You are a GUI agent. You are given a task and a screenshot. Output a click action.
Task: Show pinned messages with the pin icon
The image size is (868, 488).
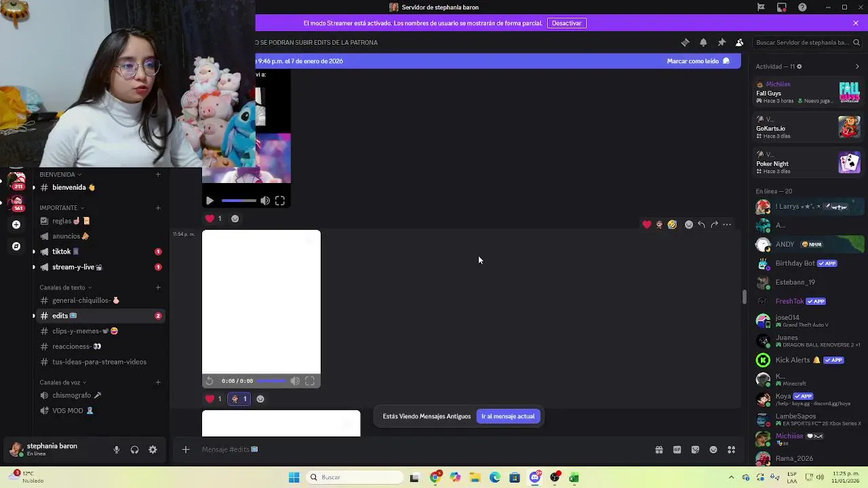pos(722,42)
